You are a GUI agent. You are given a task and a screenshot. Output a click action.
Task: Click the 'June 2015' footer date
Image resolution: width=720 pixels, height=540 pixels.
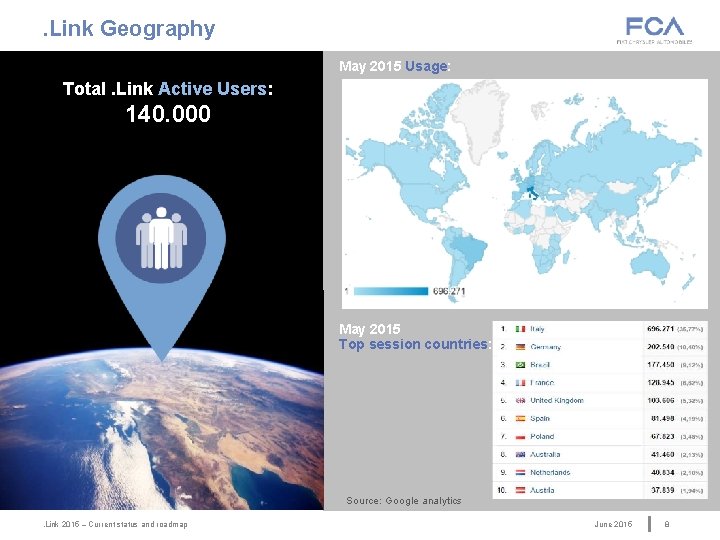(613, 524)
